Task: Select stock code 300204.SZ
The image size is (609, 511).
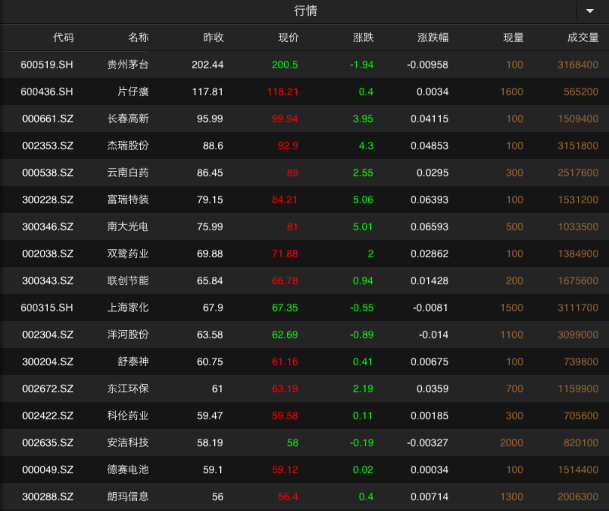Action: point(47,362)
